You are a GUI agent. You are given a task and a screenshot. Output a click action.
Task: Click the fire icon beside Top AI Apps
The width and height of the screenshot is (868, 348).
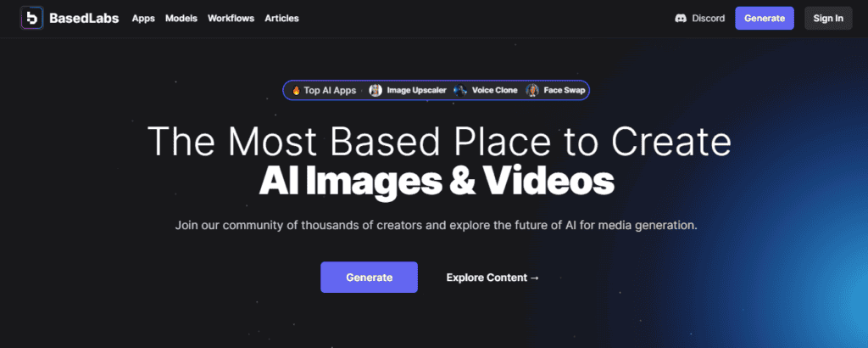point(296,90)
